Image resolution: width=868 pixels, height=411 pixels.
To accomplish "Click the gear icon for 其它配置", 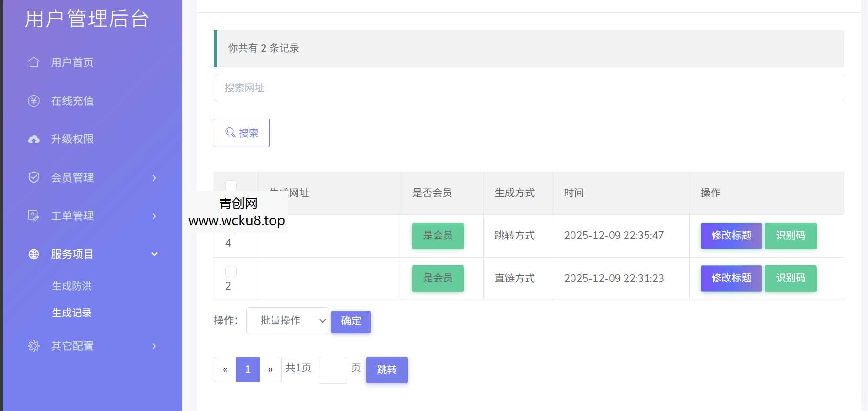I will point(33,346).
